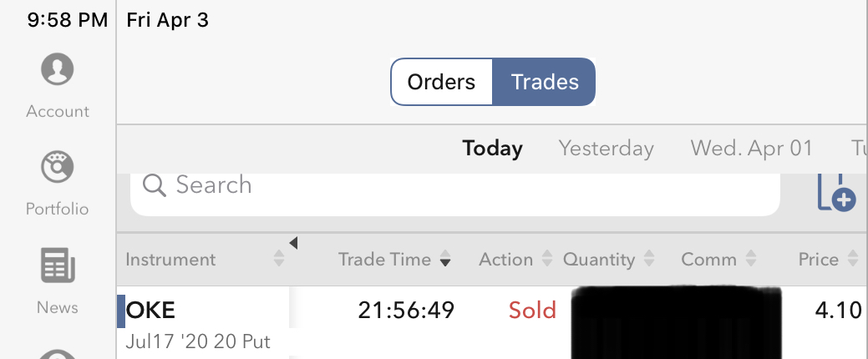Viewport: 868px width, 359px height.
Task: Click the magnifier icon in search bar
Action: [155, 185]
